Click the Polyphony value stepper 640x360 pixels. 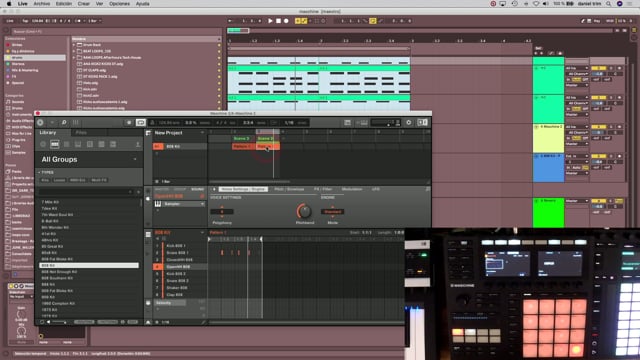[x=222, y=211]
